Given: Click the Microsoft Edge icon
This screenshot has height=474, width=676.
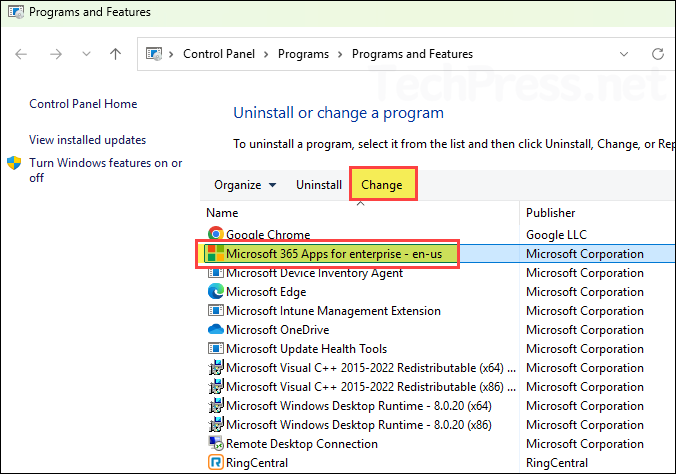Looking at the screenshot, I should pyautogui.click(x=216, y=292).
